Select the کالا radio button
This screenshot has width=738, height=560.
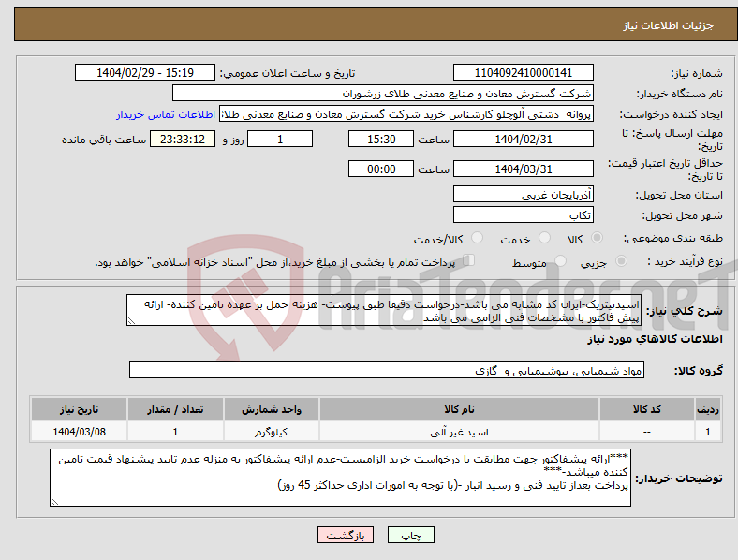(597, 238)
